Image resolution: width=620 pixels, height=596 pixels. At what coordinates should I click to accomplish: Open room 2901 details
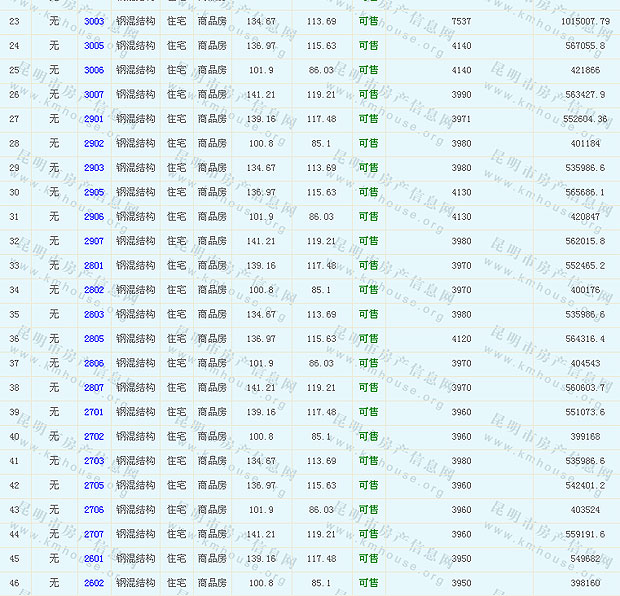click(x=94, y=119)
